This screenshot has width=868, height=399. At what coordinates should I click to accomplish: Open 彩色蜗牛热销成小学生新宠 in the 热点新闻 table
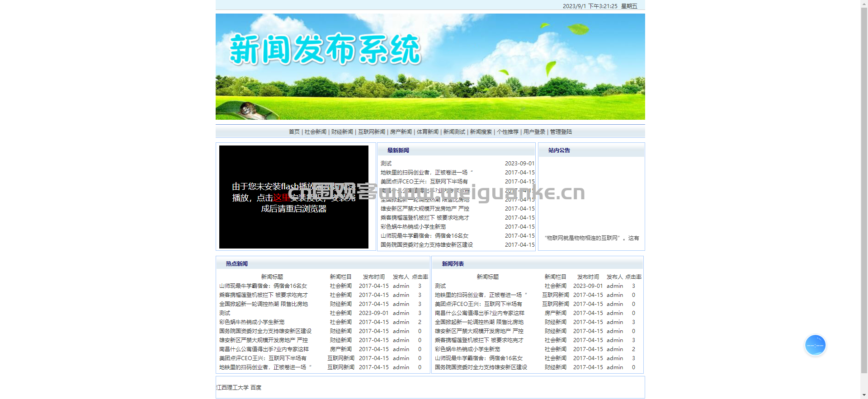[x=252, y=322]
